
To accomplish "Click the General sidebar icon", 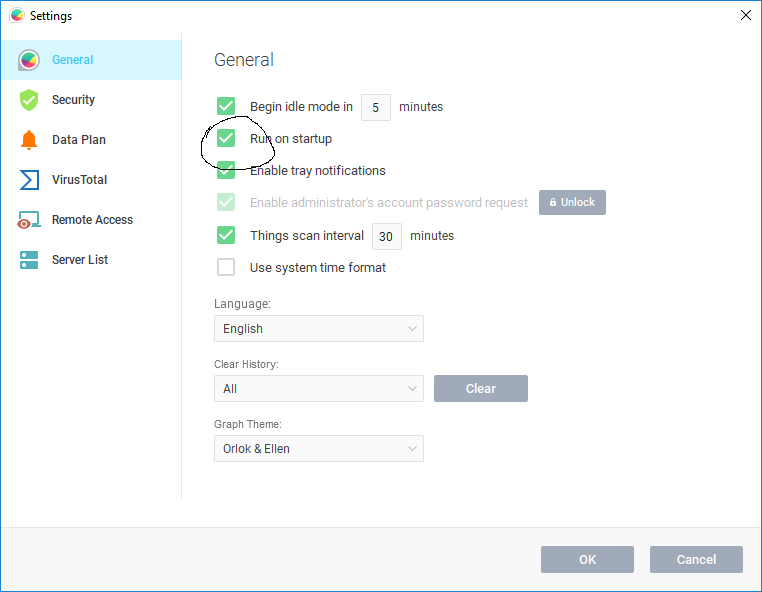I will [29, 60].
